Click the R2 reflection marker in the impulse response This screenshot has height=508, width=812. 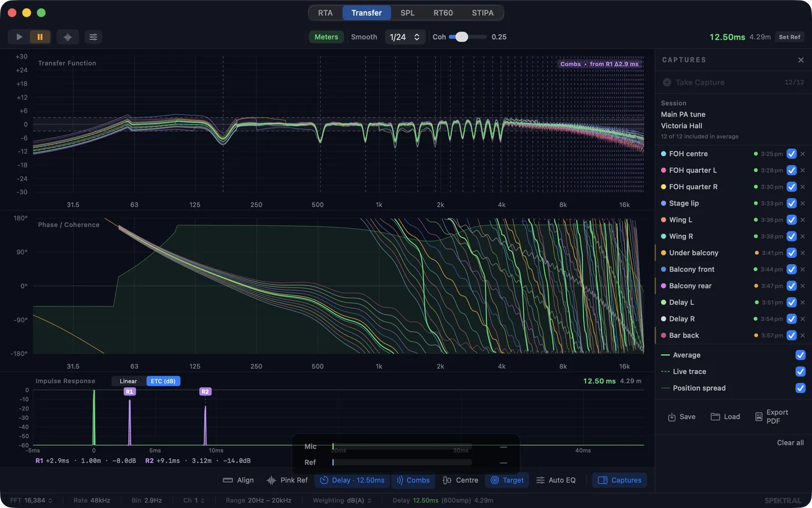click(x=205, y=392)
